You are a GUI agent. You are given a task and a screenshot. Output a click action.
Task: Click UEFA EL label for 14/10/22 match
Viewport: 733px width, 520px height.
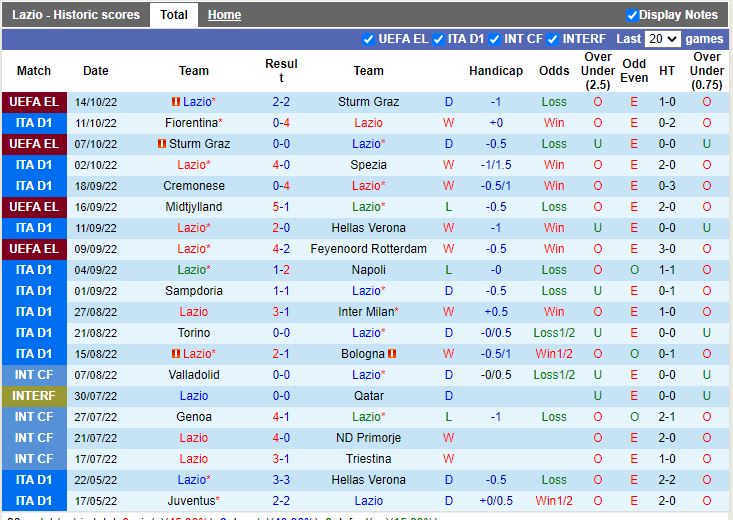coord(34,102)
